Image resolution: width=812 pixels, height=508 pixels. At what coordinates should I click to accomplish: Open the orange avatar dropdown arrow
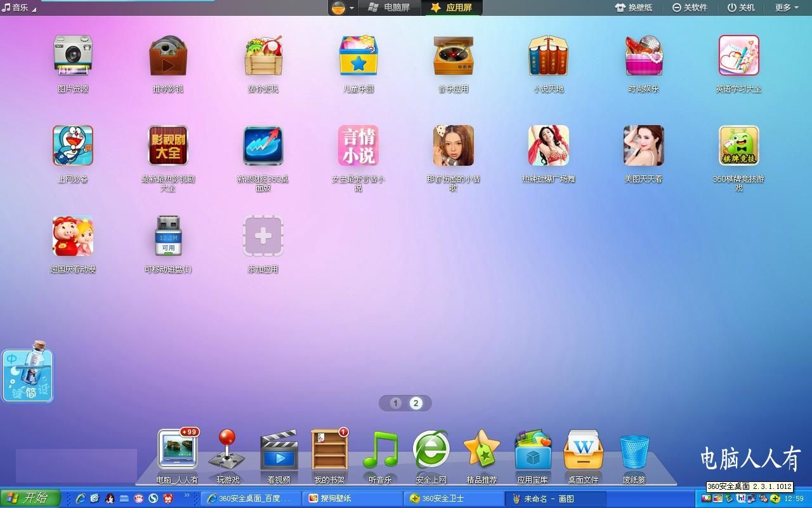coord(352,8)
